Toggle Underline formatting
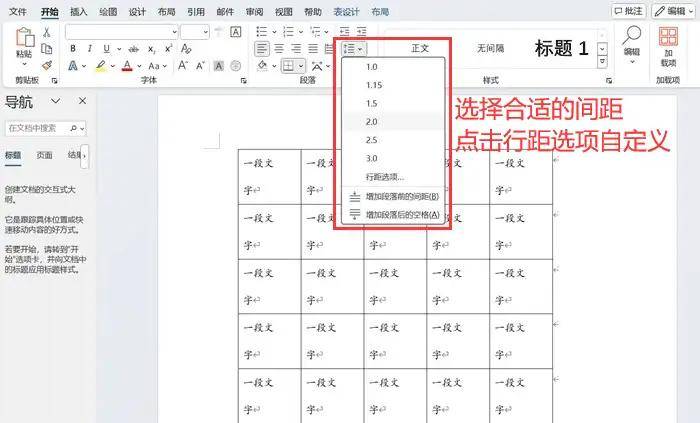This screenshot has height=423, width=700. click(x=106, y=49)
